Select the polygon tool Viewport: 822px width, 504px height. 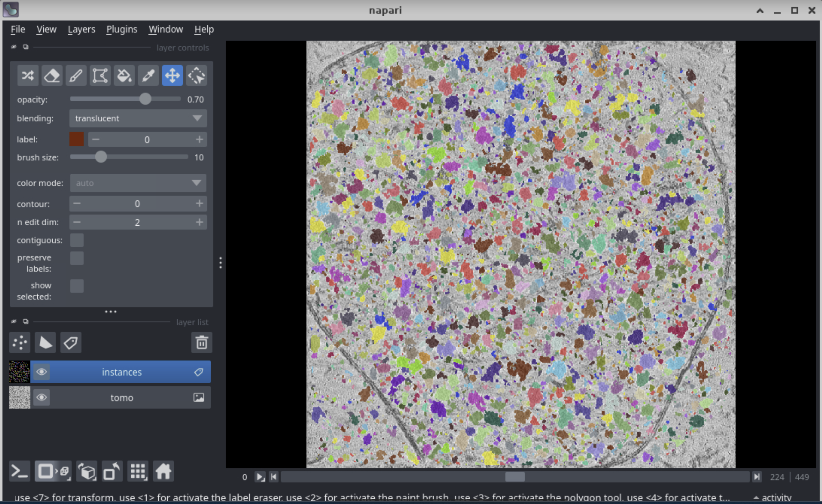100,76
